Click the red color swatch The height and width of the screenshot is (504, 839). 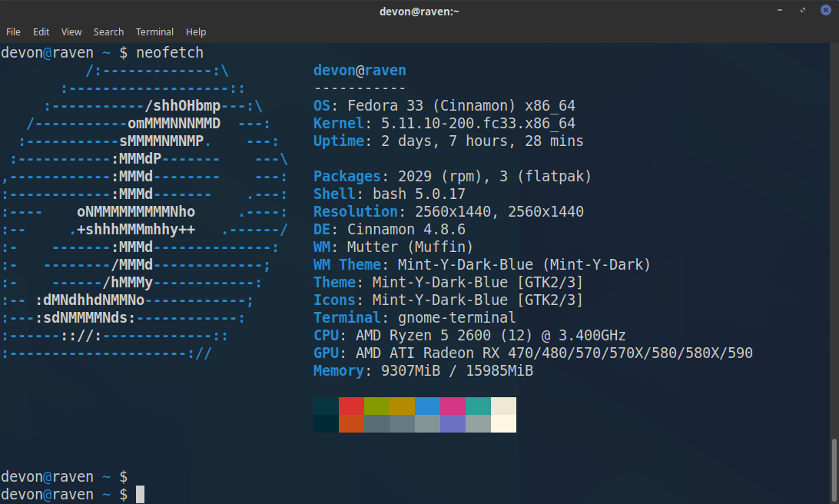[x=352, y=406]
